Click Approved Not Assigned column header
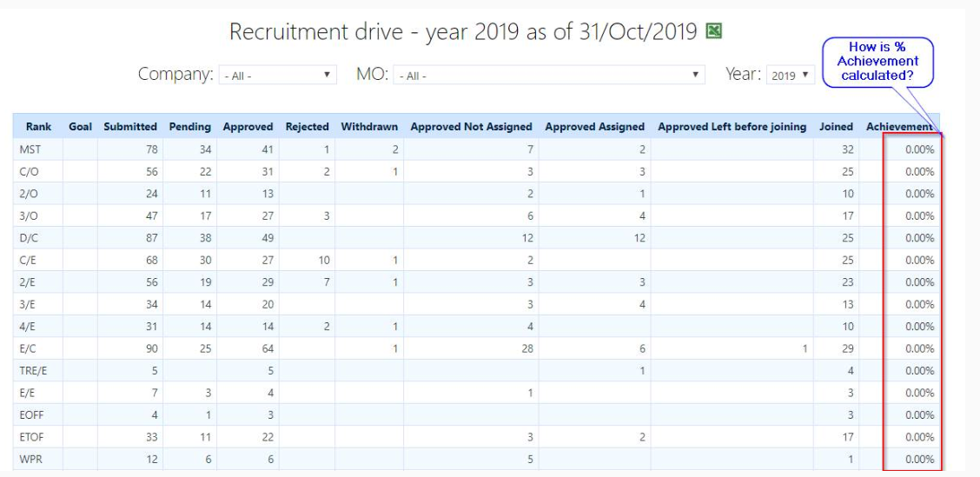980x477 pixels. point(471,126)
